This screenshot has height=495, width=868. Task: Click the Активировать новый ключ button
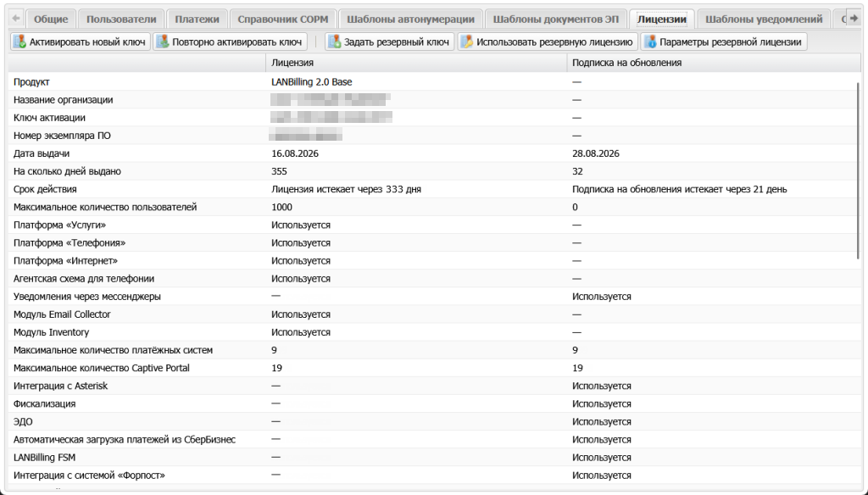tap(81, 42)
